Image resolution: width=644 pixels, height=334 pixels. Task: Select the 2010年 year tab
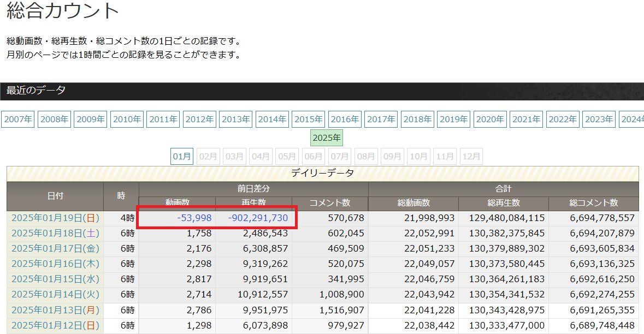[x=127, y=120]
